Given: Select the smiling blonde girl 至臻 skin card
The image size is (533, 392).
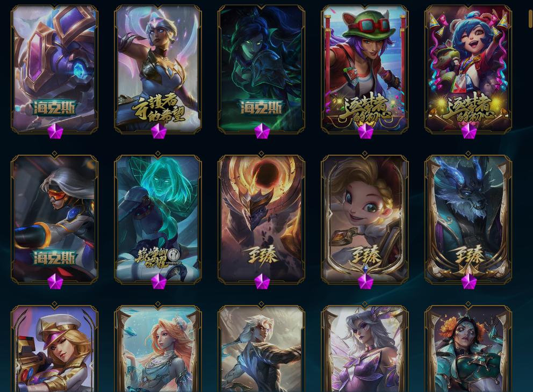Looking at the screenshot, I should tap(365, 219).
